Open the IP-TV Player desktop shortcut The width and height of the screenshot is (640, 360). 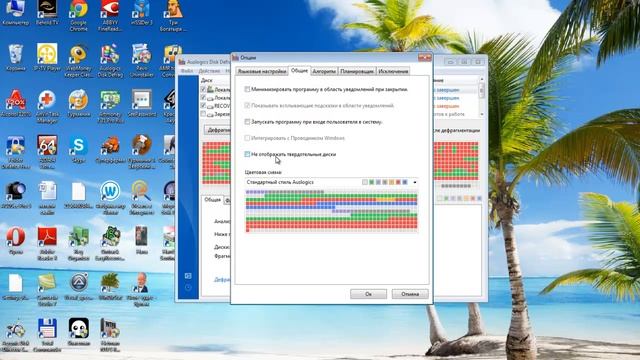[x=47, y=57]
